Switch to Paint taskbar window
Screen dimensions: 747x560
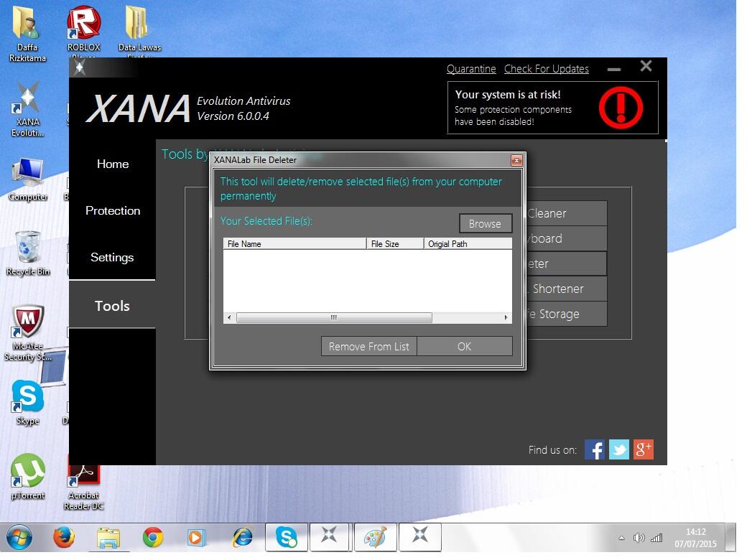tap(376, 538)
